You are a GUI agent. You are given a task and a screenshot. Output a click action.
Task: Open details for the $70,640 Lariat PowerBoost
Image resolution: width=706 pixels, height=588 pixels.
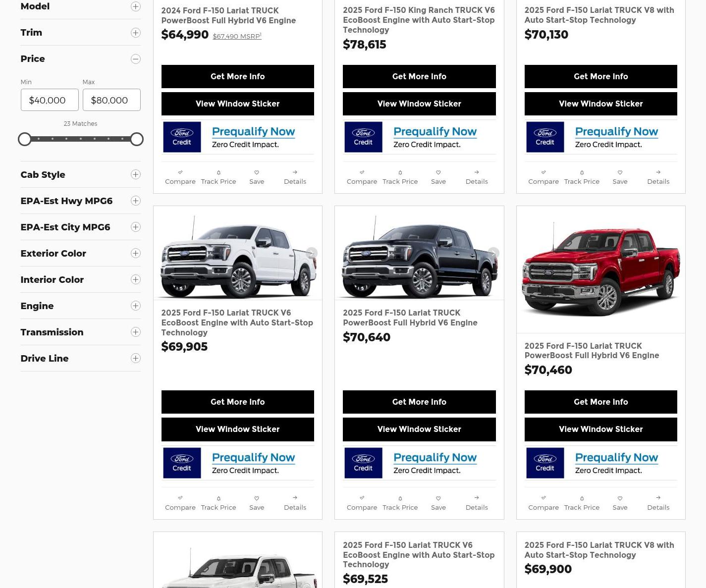[x=477, y=503]
